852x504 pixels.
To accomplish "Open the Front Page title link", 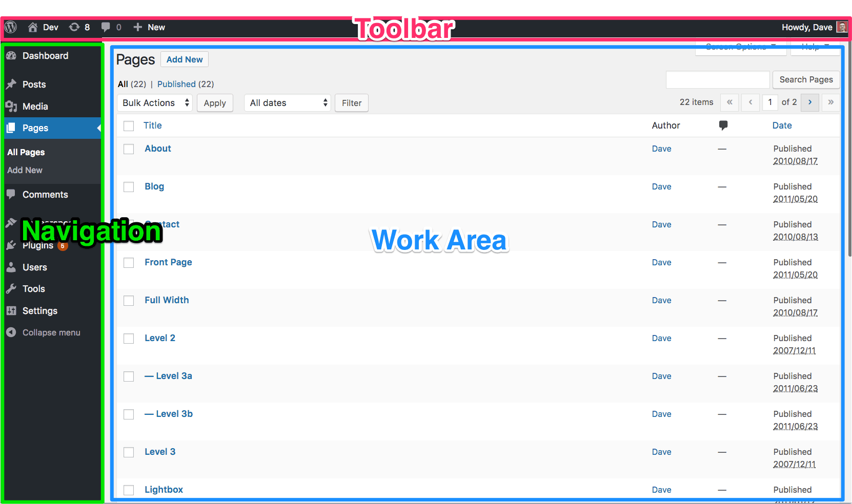I will tap(168, 262).
